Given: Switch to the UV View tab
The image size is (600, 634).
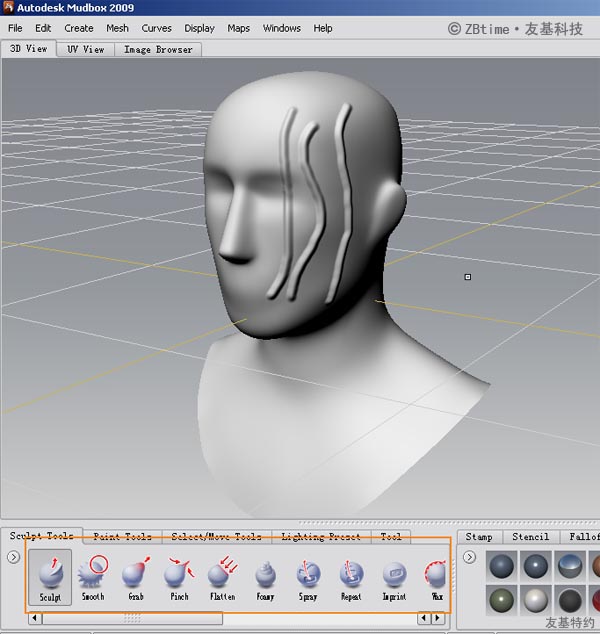Looking at the screenshot, I should tap(86, 50).
